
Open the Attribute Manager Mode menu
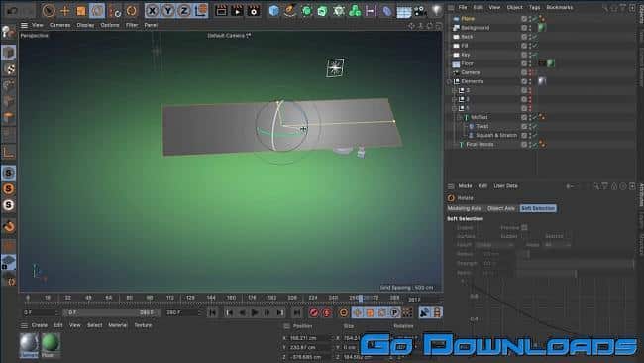[x=465, y=186]
